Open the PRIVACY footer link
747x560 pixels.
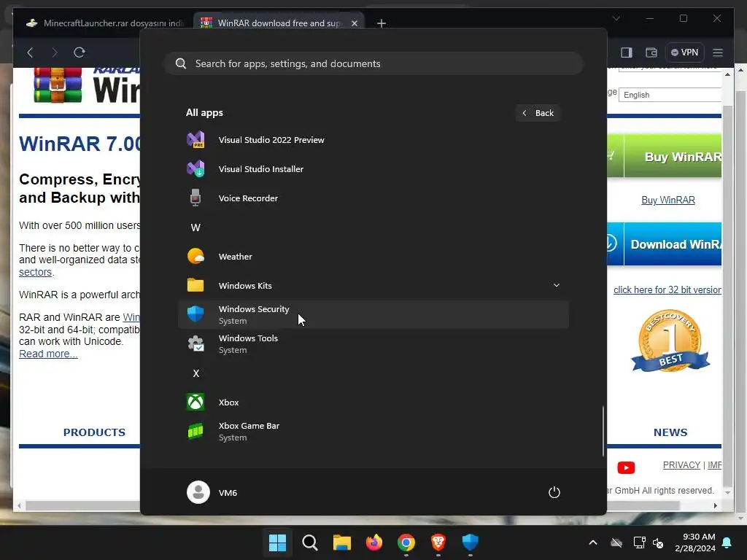pyautogui.click(x=681, y=464)
